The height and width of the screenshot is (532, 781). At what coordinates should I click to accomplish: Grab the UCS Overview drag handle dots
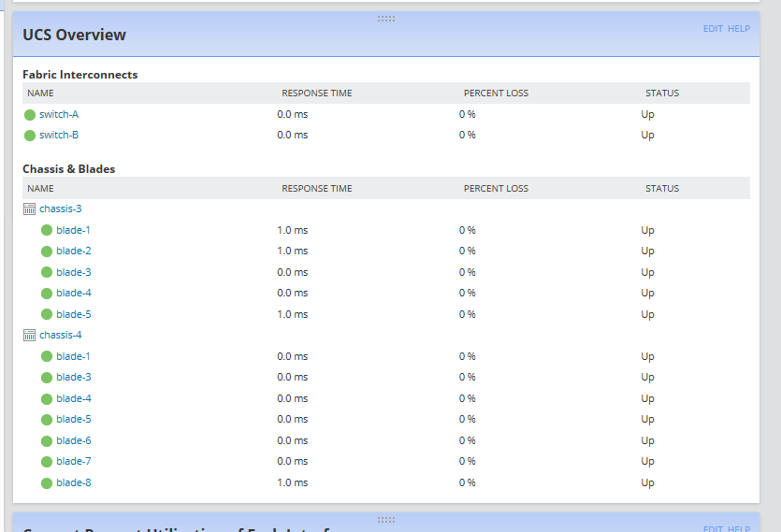pyautogui.click(x=386, y=19)
